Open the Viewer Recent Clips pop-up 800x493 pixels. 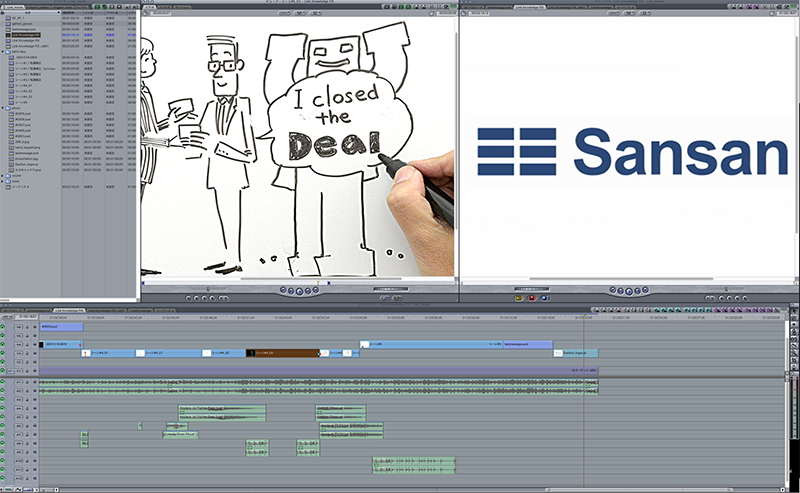pyautogui.click(x=385, y=298)
